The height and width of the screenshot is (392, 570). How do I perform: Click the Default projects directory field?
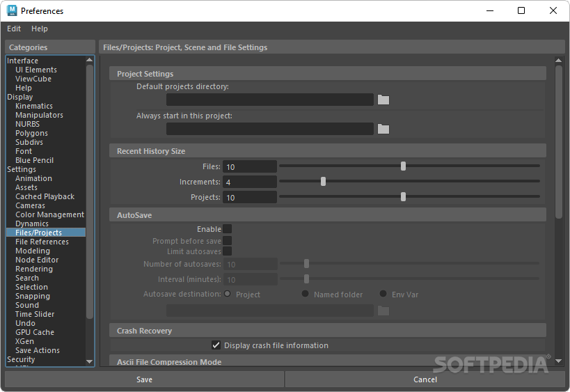[x=270, y=100]
